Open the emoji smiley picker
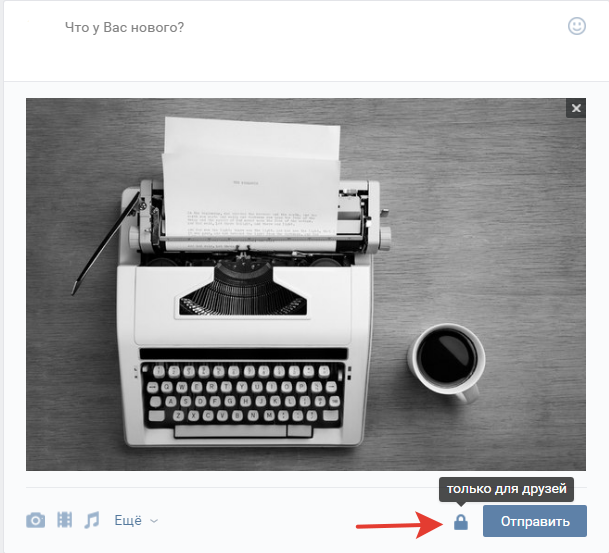The image size is (609, 553). [577, 26]
